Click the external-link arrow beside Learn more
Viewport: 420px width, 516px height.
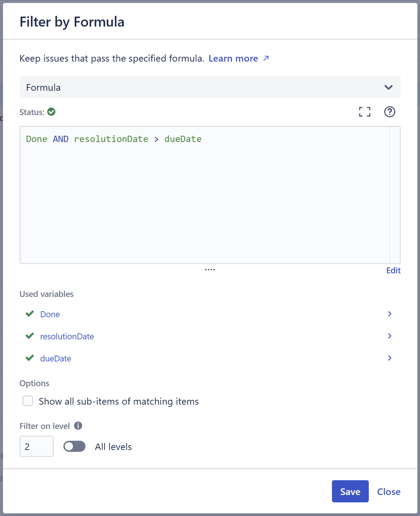[266, 58]
